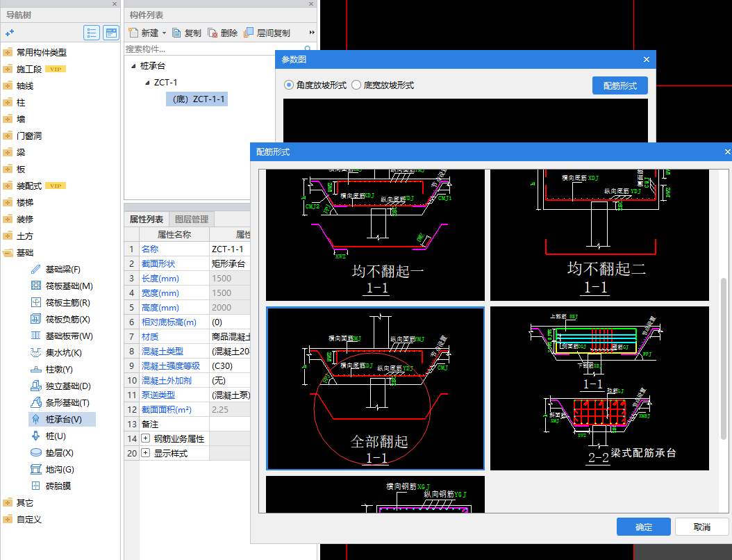Click the 备注 value cell
Image resolution: width=732 pixels, height=560 pixels.
click(x=230, y=424)
